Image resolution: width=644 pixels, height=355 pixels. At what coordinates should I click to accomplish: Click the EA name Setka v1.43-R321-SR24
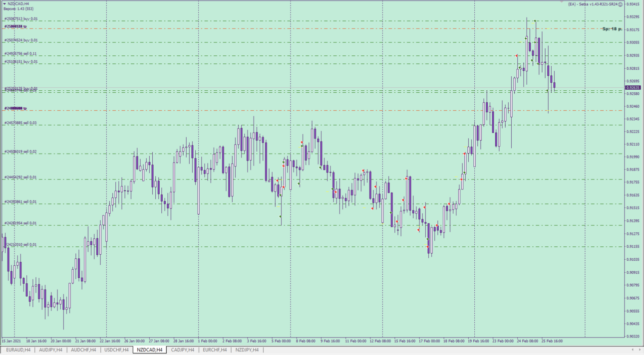598,4
